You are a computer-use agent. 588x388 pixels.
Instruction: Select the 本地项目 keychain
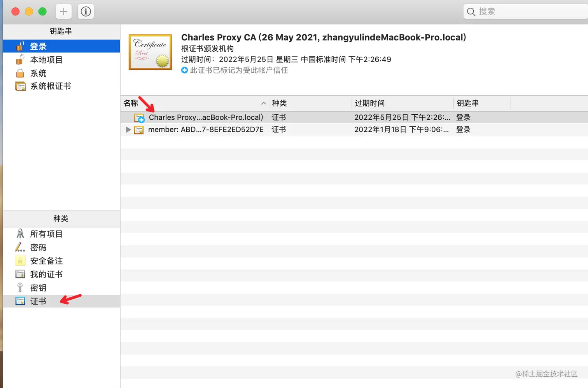point(61,59)
